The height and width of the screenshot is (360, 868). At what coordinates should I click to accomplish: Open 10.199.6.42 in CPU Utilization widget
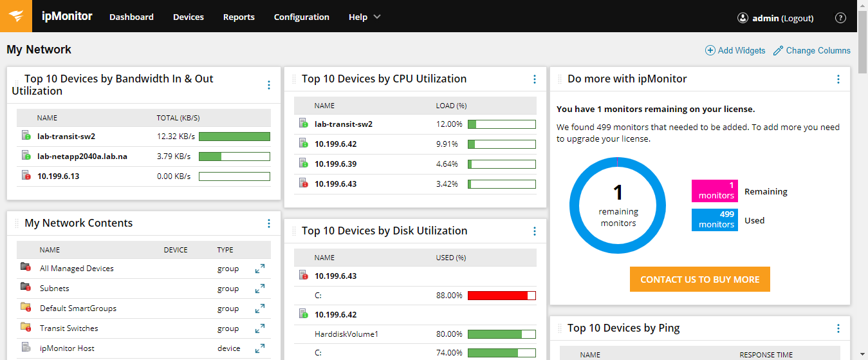pyautogui.click(x=335, y=144)
